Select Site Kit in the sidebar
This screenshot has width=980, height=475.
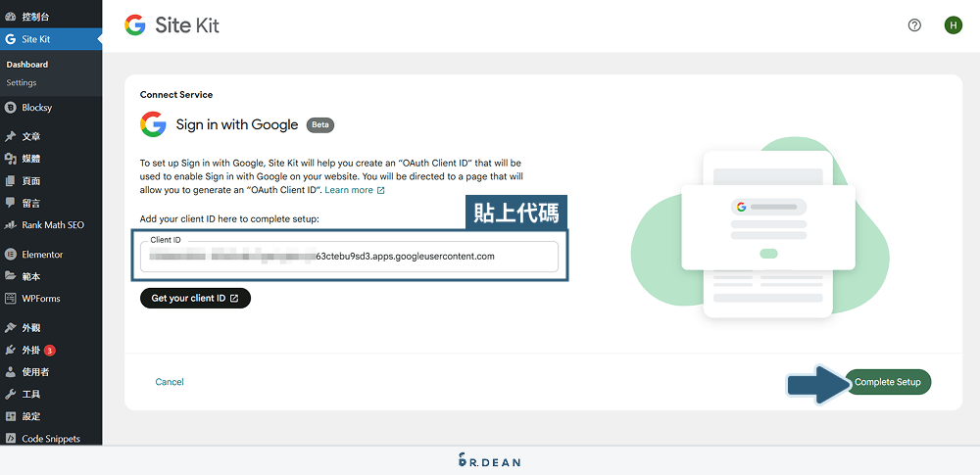(x=51, y=39)
